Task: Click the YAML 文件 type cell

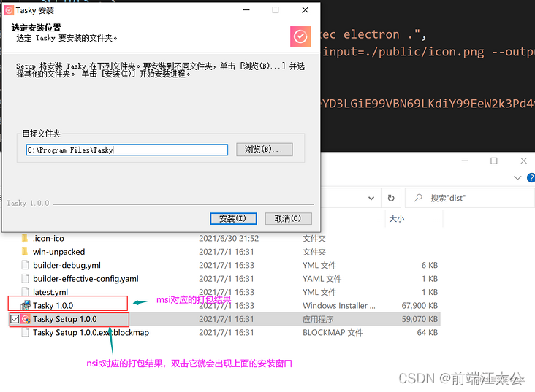Action: pyautogui.click(x=322, y=279)
